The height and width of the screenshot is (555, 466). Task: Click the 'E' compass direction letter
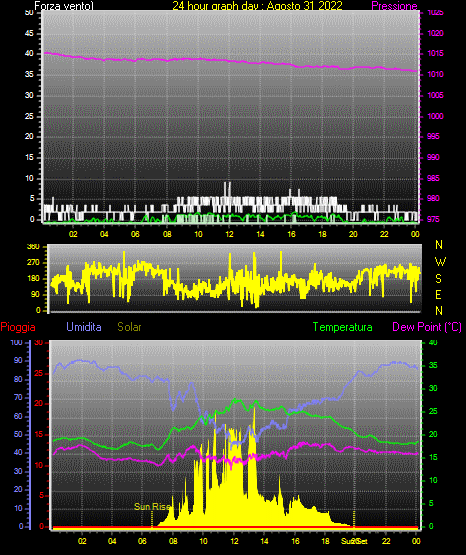[x=438, y=294]
